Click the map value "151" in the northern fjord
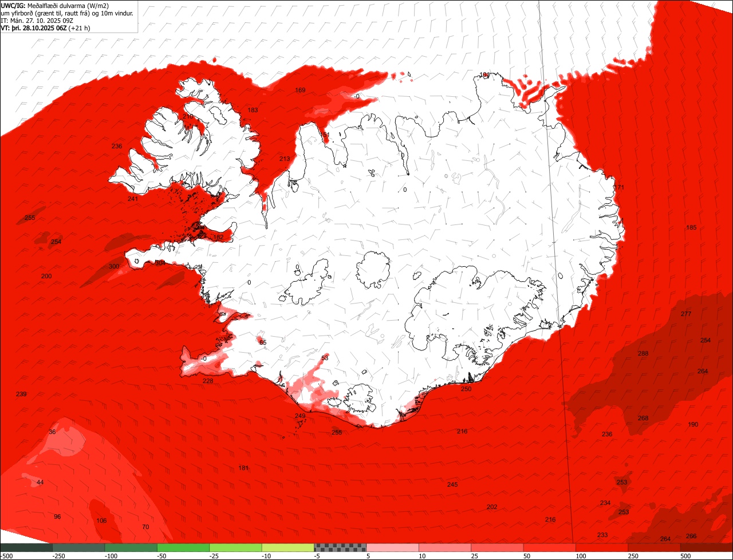Image resolution: width=733 pixels, height=560 pixels. click(x=325, y=135)
